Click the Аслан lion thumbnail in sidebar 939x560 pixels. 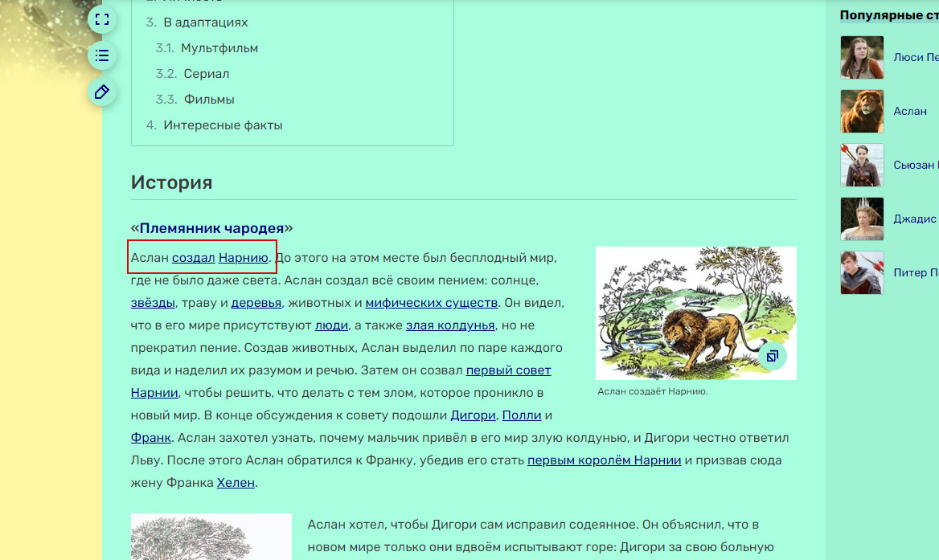tap(862, 111)
